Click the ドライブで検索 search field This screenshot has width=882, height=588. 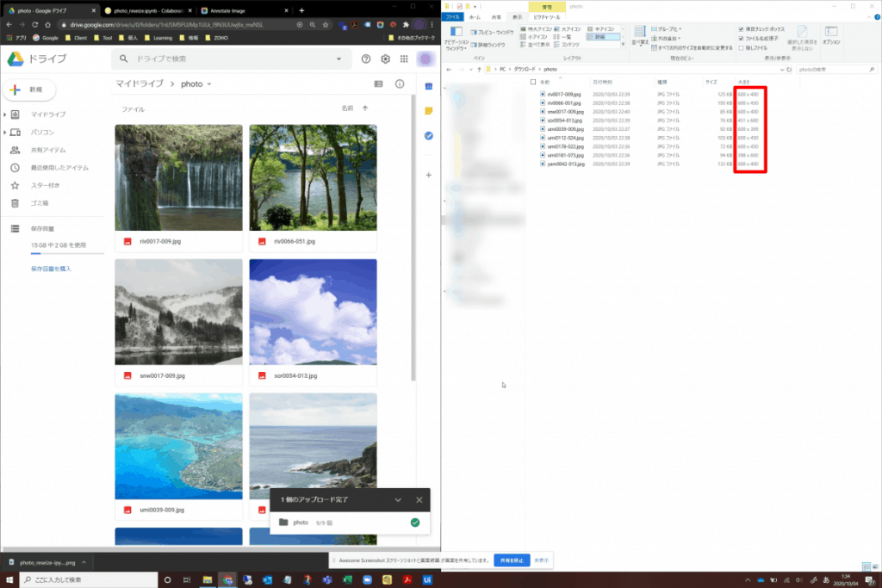pos(233,59)
